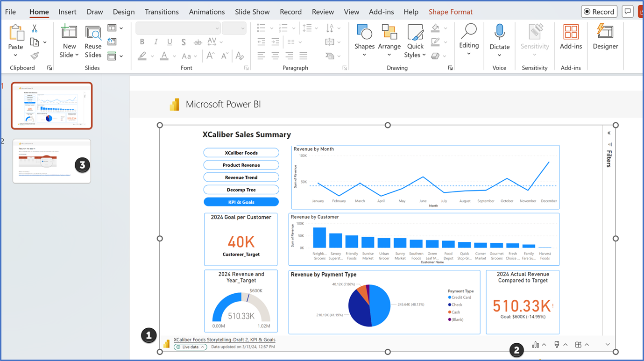Open the Numbering list dropdown
The height and width of the screenshot is (361, 644).
[293, 28]
